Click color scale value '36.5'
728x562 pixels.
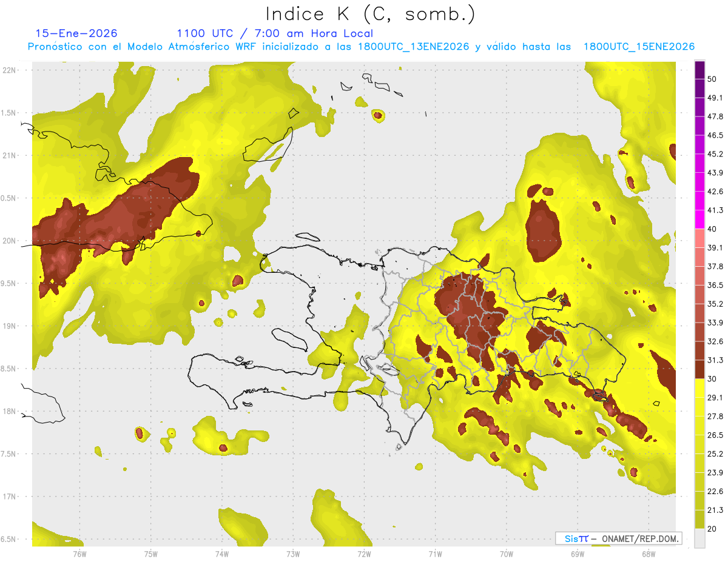tap(715, 285)
